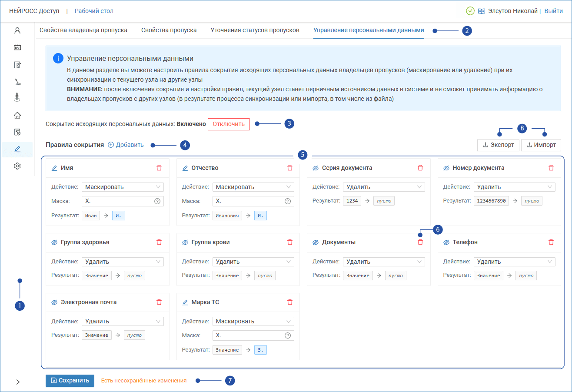
Task: Remove the Марка ТС rule
Action: coord(290,302)
